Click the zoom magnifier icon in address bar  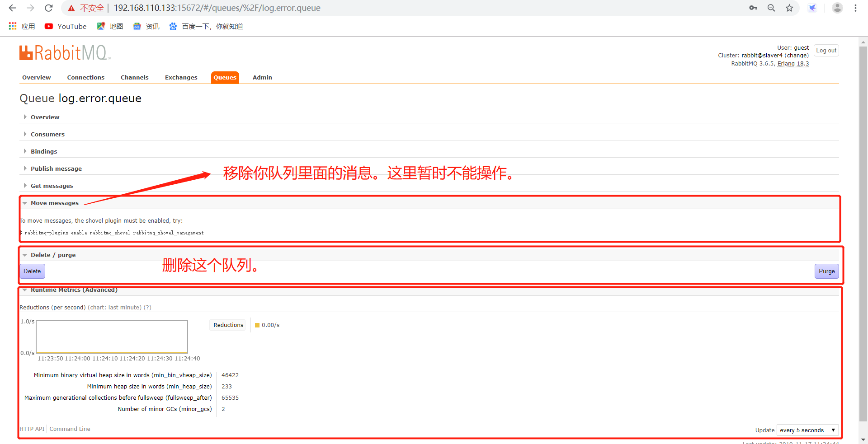(x=771, y=8)
